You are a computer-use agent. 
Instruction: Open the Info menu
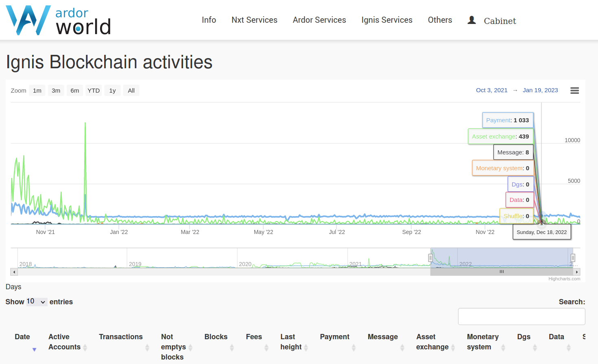(209, 20)
